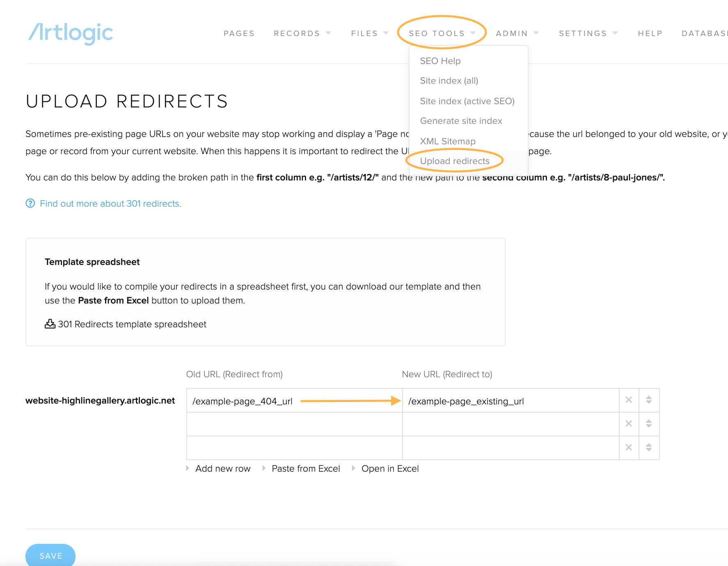
Task: Expand the Admin dropdown arrow
Action: (x=536, y=33)
